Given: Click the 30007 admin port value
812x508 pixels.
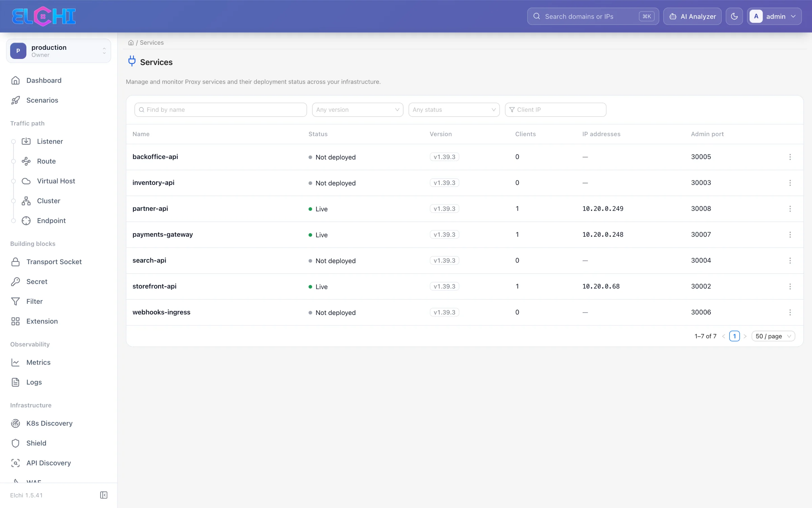Looking at the screenshot, I should click(x=701, y=235).
